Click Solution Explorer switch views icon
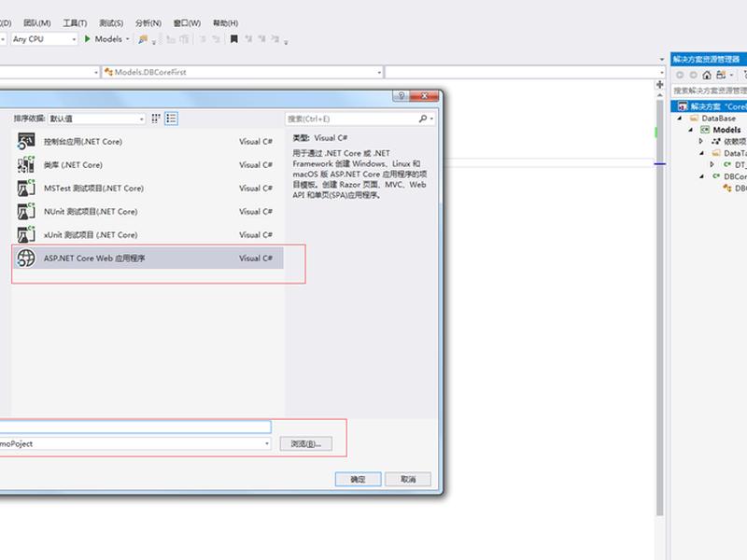 point(721,75)
